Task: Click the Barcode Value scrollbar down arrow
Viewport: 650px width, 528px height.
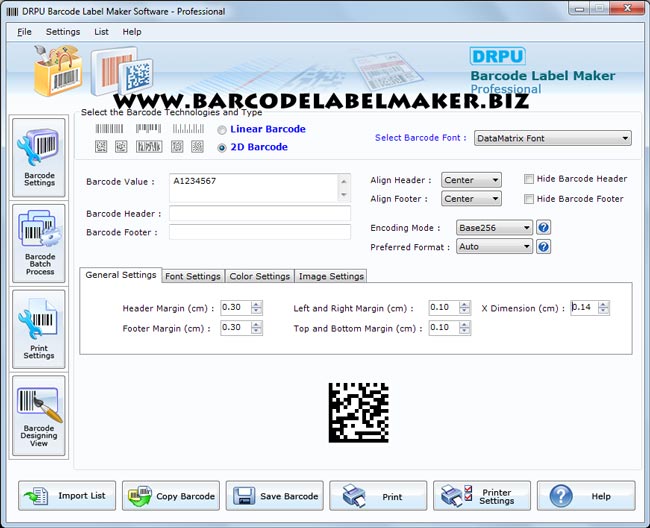Action: pos(344,195)
